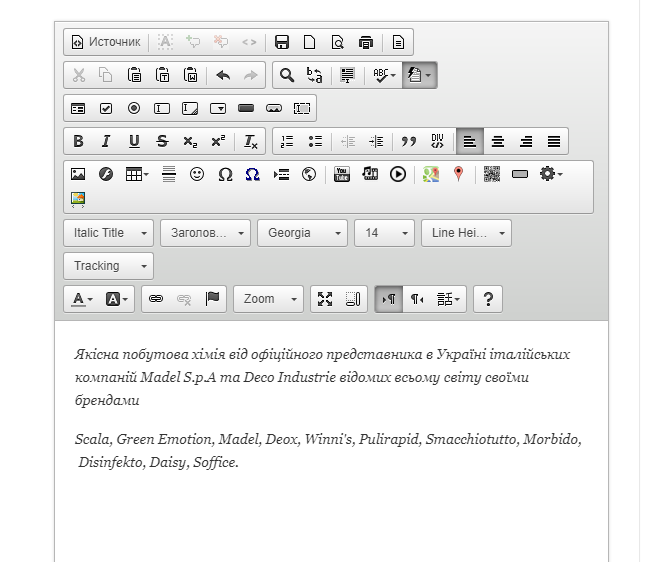Open the Background Color picker
The width and height of the screenshot is (645, 562).
(x=117, y=299)
